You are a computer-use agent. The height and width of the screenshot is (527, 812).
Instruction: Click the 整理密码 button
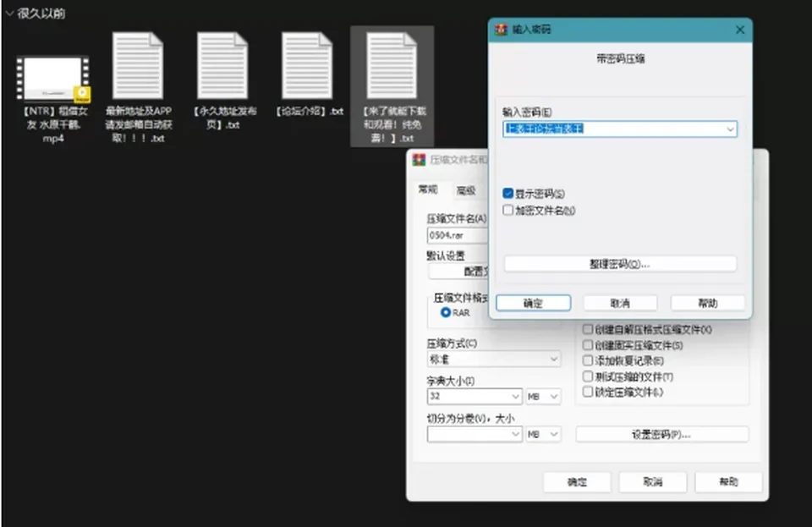[x=620, y=264]
